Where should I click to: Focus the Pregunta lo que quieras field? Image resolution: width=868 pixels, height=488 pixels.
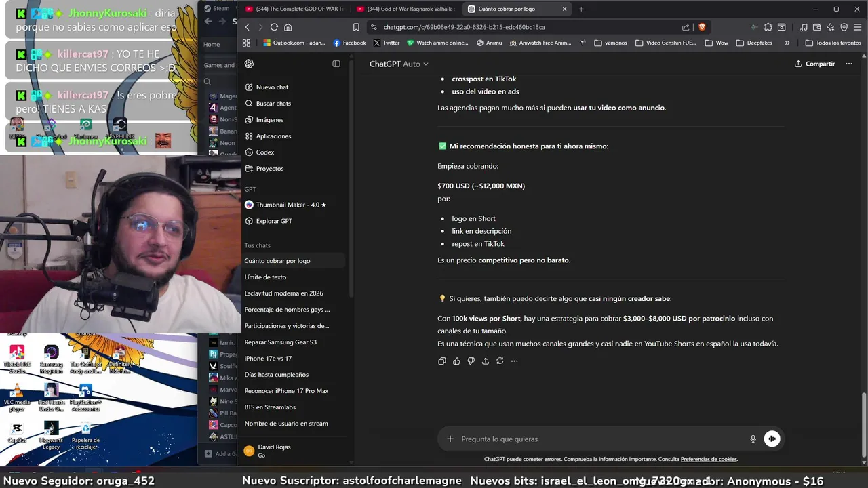[601, 439]
